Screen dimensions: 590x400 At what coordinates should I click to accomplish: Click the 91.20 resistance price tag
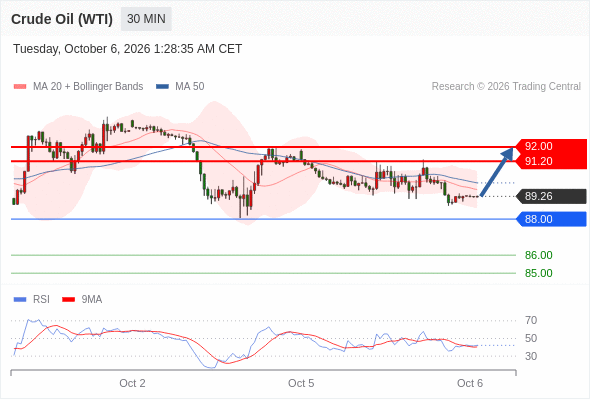pyautogui.click(x=551, y=161)
